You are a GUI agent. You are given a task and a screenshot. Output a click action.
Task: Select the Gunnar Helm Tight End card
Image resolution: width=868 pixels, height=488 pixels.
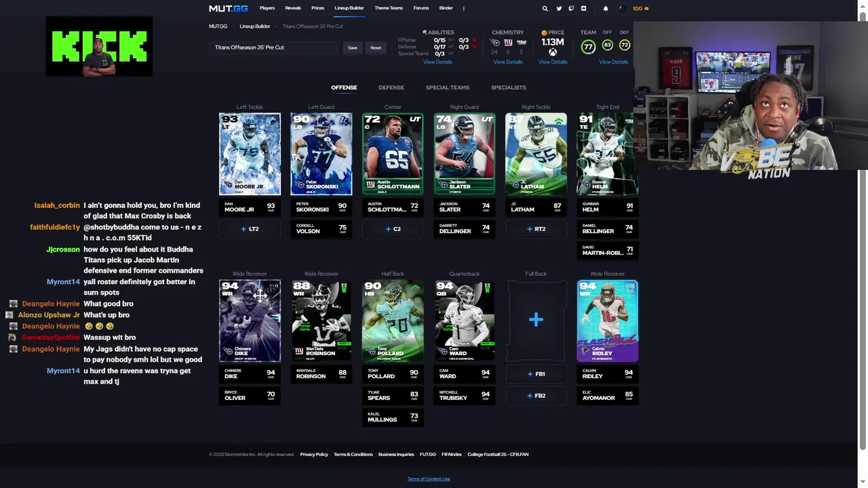(x=607, y=154)
